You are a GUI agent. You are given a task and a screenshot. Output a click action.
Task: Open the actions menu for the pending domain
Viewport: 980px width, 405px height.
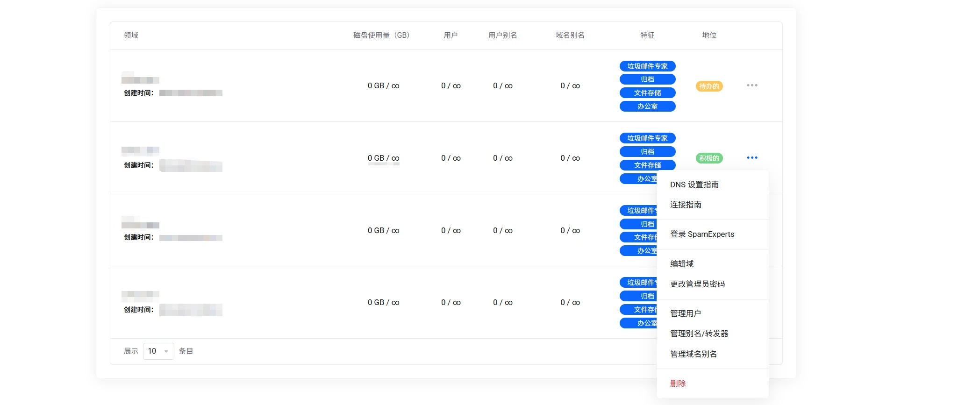[752, 85]
